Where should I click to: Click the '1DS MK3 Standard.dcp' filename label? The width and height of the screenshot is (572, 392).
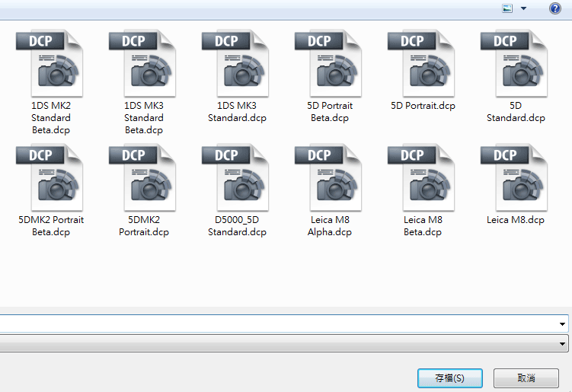point(237,112)
